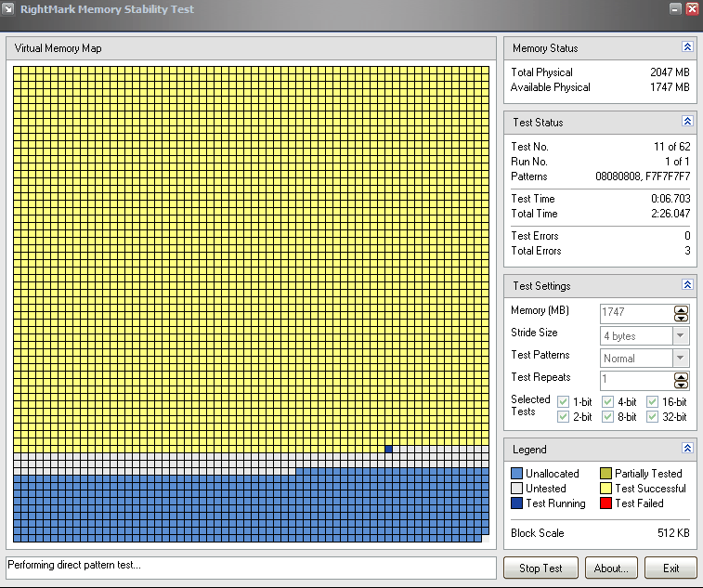
Task: Click the Exit button
Action: (x=670, y=568)
